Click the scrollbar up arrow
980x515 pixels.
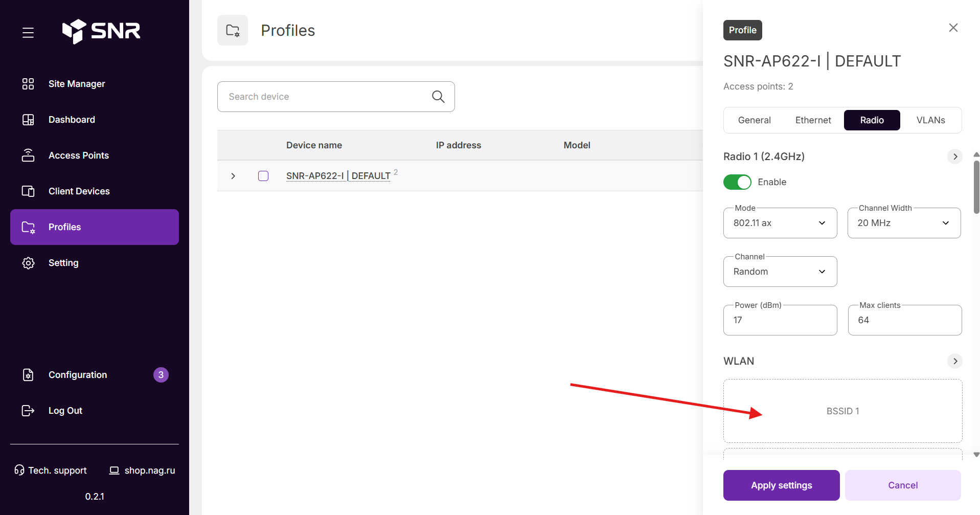[x=976, y=154]
